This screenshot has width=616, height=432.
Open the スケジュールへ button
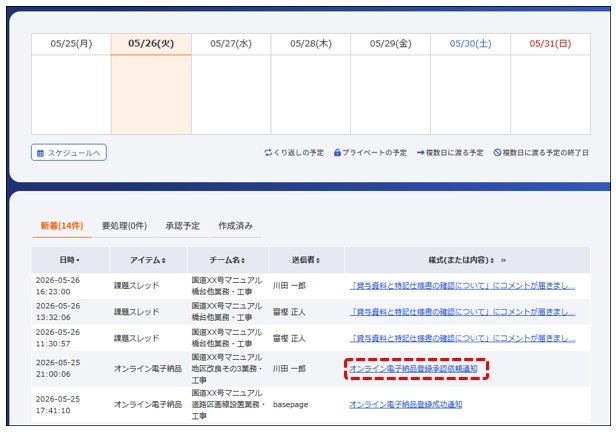coord(69,153)
